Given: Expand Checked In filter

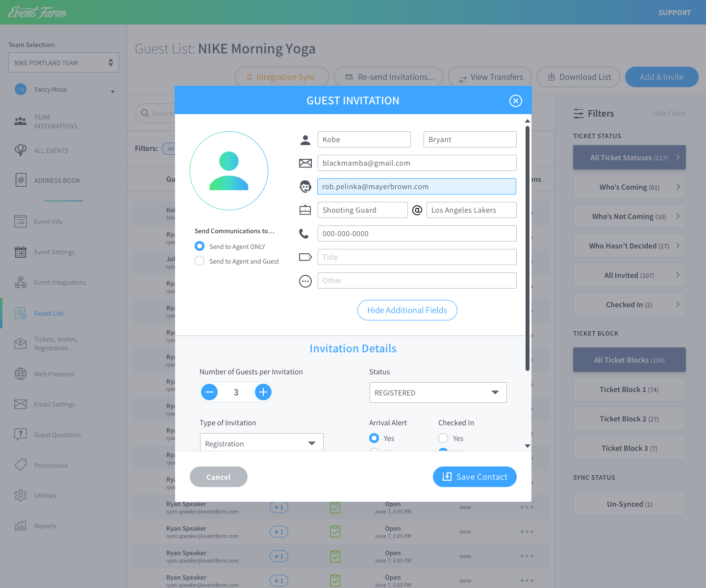Looking at the screenshot, I should (630, 304).
